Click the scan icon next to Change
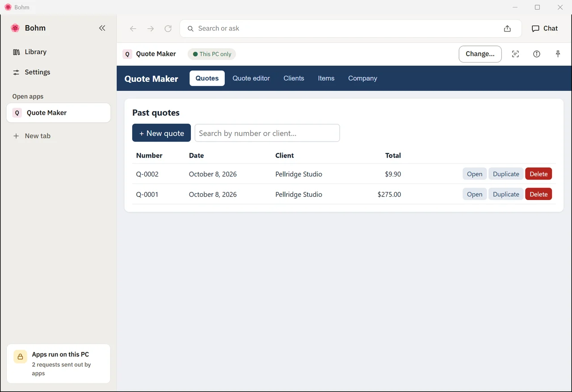The width and height of the screenshot is (572, 392). [x=515, y=54]
